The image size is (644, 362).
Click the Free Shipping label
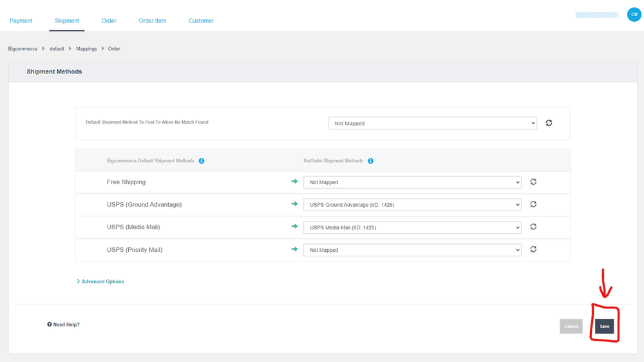[x=126, y=182]
